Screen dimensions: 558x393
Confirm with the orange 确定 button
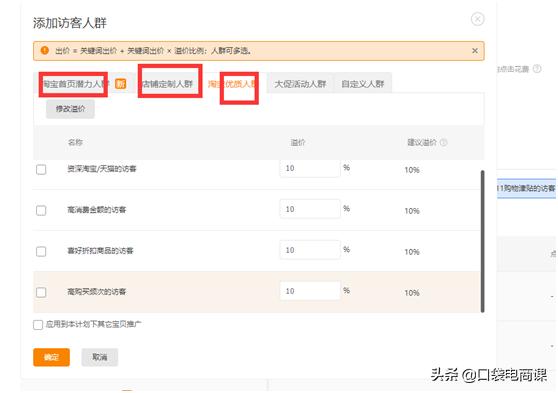(x=52, y=357)
